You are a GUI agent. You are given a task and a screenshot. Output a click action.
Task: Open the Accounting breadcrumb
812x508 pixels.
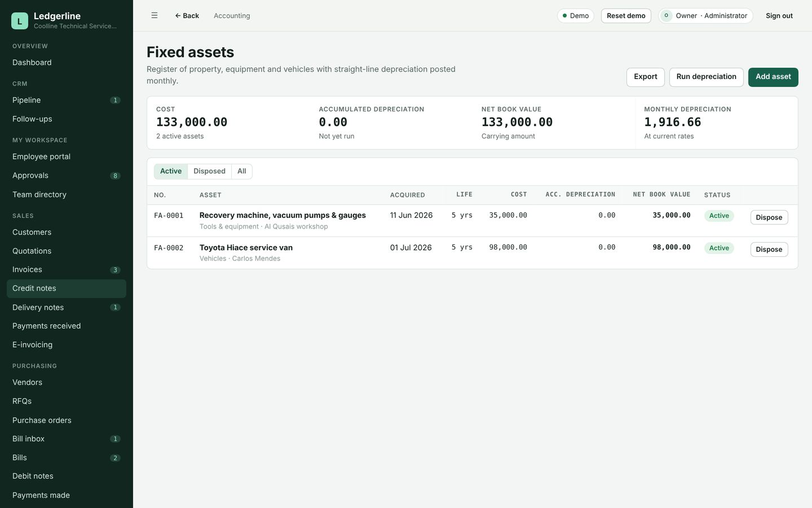pos(232,16)
